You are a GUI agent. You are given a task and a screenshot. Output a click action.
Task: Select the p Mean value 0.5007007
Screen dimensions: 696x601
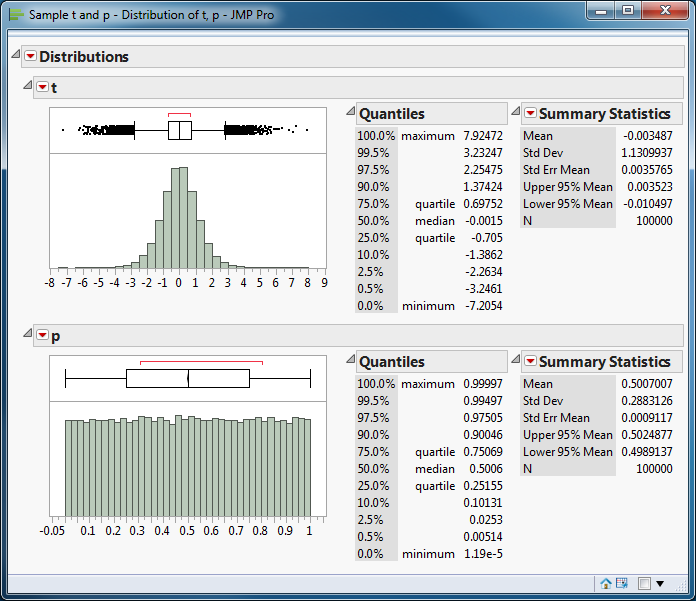tap(647, 384)
